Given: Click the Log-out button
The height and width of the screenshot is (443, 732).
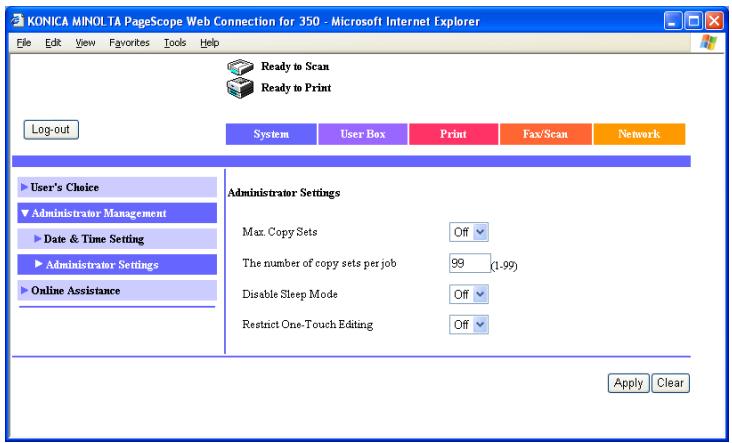Looking at the screenshot, I should (51, 130).
